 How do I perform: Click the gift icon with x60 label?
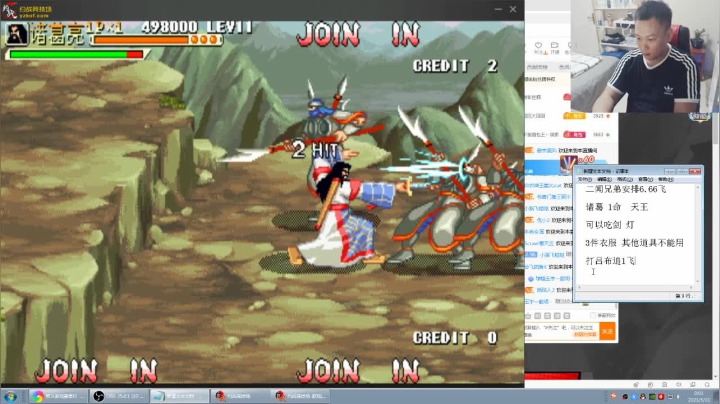568,163
